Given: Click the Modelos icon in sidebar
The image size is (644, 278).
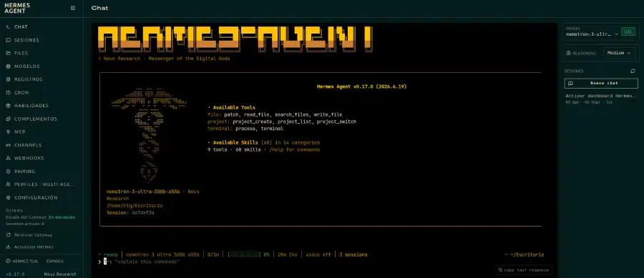Looking at the screenshot, I should [x=8, y=66].
